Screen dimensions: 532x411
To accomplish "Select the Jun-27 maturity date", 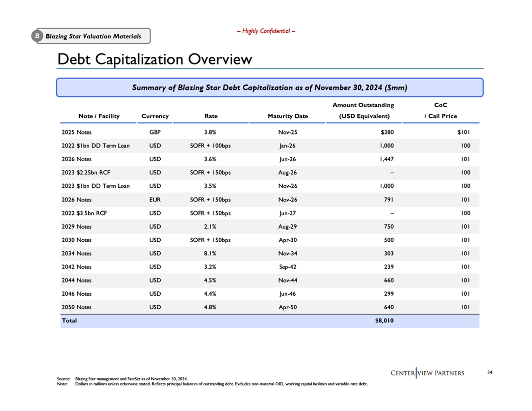I will (288, 213).
